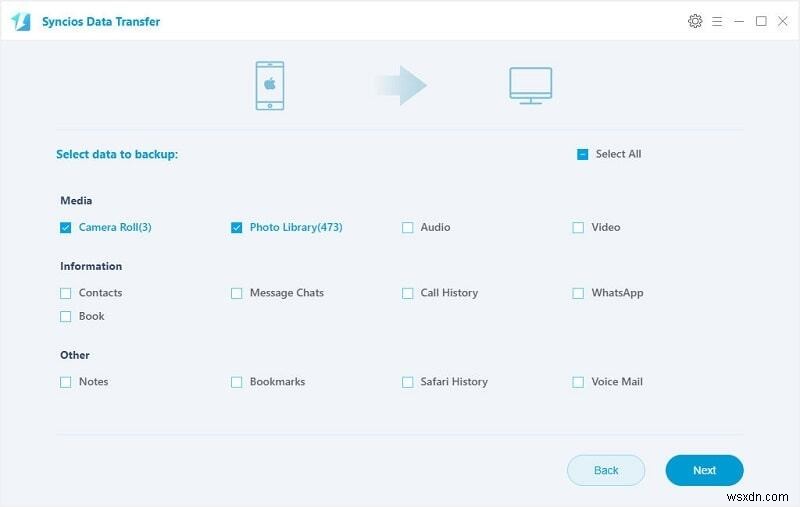Minimize the Syncios window
Image resolution: width=800 pixels, height=507 pixels.
click(x=739, y=21)
